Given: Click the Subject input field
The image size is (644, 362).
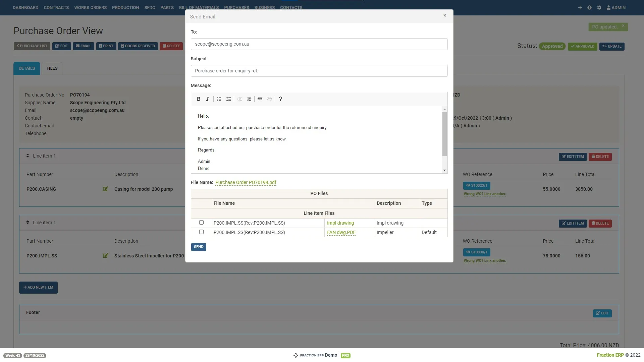Looking at the screenshot, I should pos(319,71).
